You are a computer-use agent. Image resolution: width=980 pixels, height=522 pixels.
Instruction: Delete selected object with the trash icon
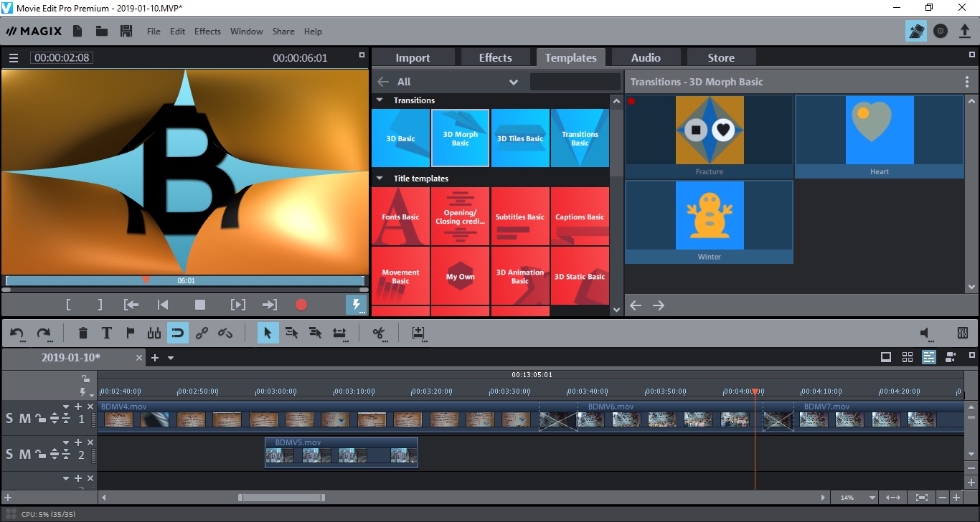(x=83, y=333)
